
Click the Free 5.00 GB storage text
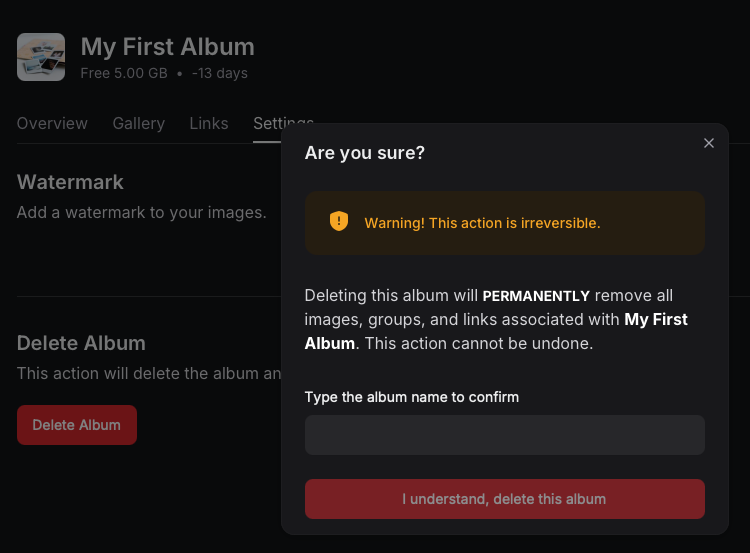coord(124,73)
